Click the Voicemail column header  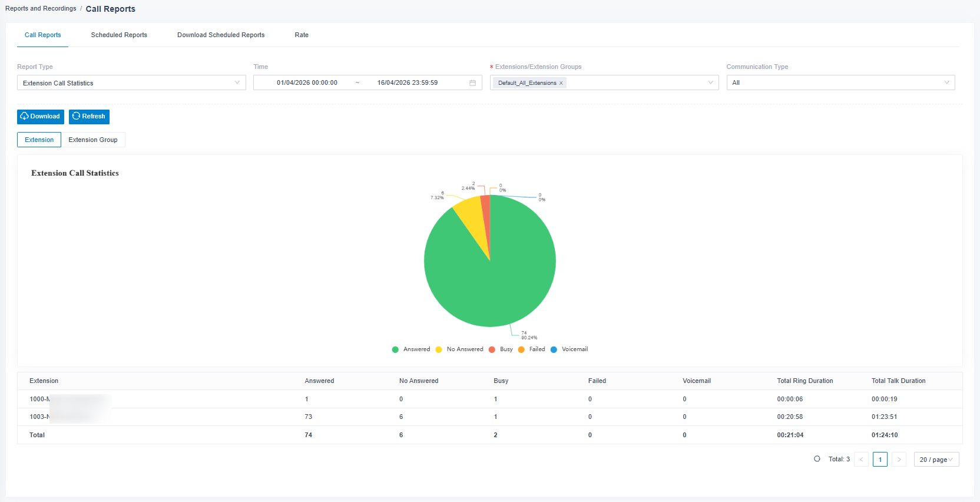click(697, 381)
